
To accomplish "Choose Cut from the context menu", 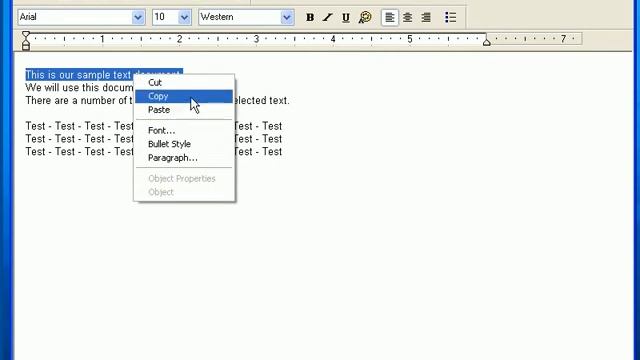I will coord(184,82).
